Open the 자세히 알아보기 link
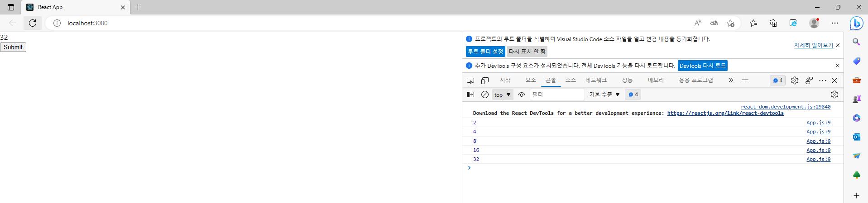This screenshot has height=203, width=868. (x=813, y=45)
